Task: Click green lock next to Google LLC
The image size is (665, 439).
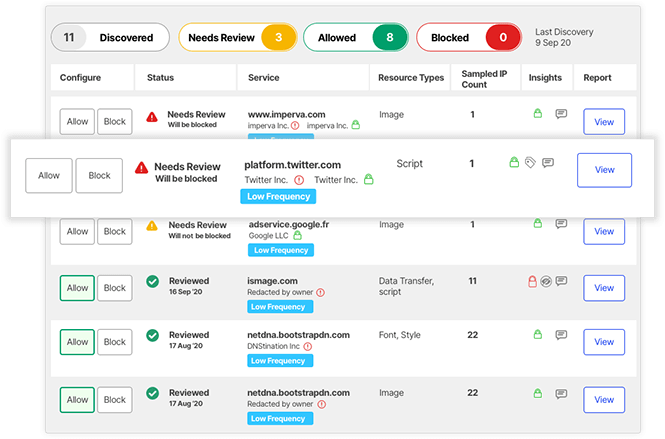Action: [298, 235]
